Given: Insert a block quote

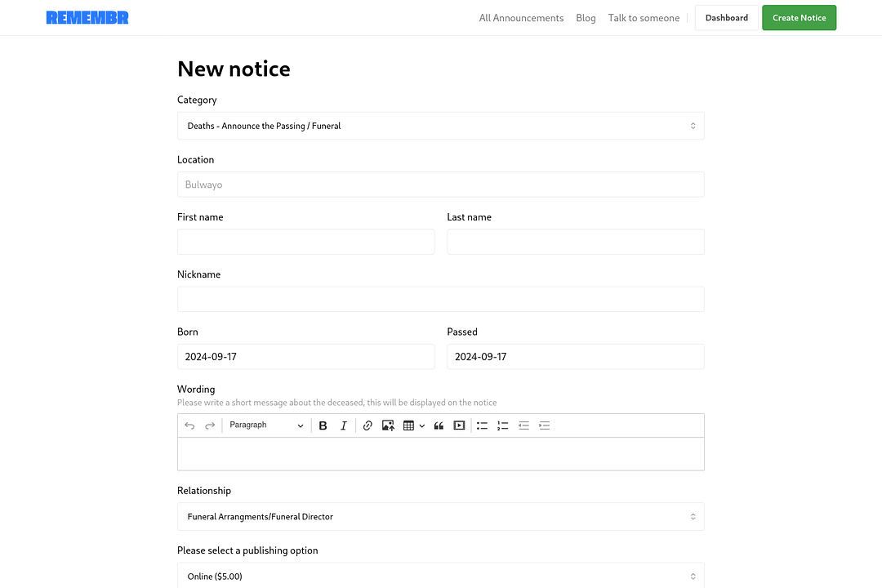Looking at the screenshot, I should 439,425.
